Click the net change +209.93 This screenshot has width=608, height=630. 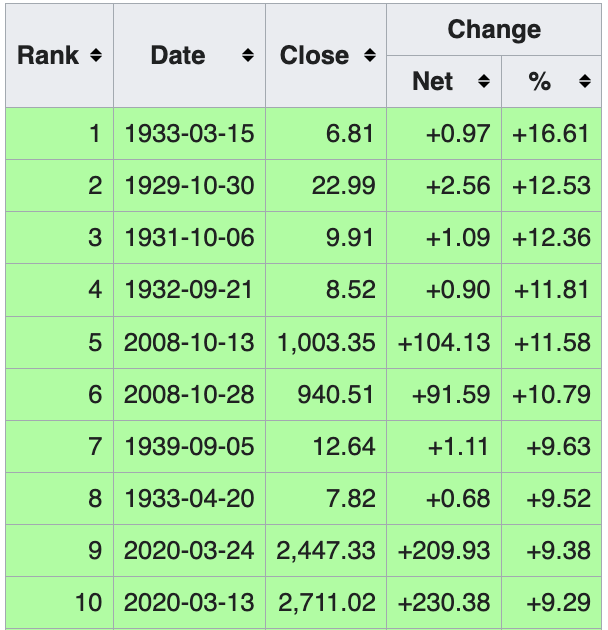coord(444,550)
